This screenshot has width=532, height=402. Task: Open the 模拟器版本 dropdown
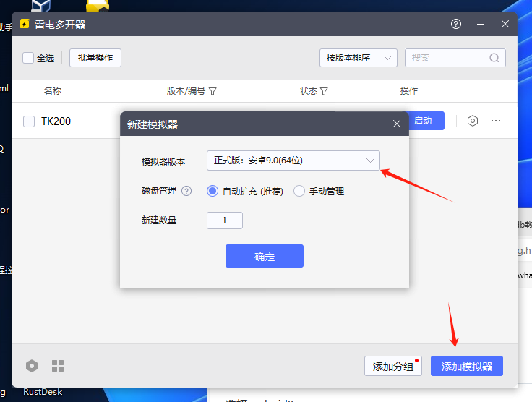pos(293,161)
